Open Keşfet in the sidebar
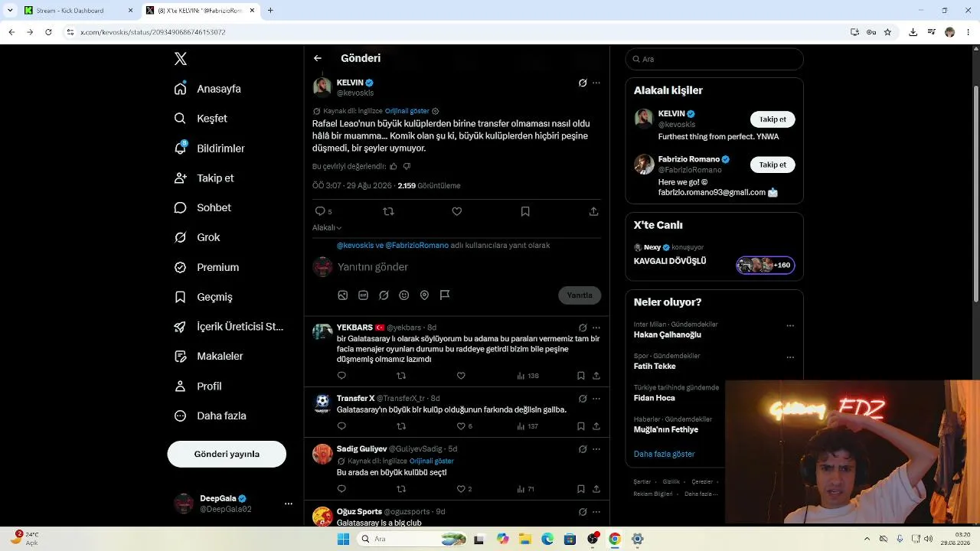 click(x=201, y=119)
